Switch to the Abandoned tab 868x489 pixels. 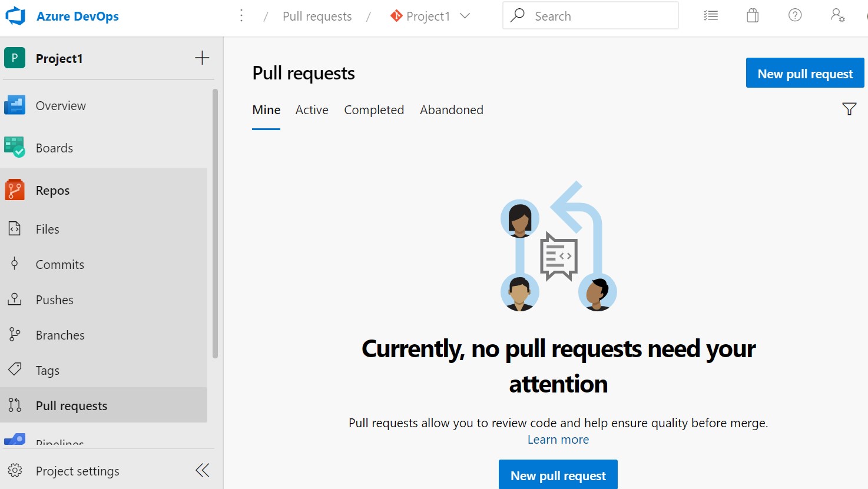[x=451, y=110]
